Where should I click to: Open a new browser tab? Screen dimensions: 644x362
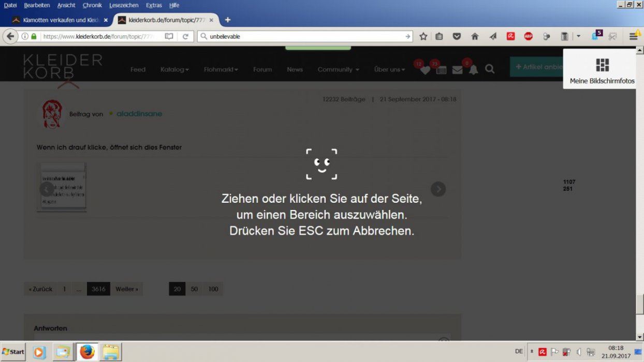coord(227,20)
